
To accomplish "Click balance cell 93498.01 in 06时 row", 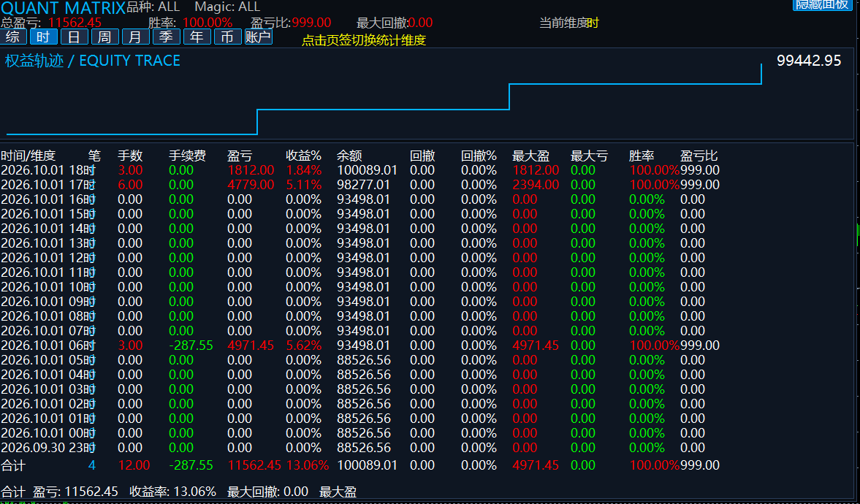I will [364, 345].
